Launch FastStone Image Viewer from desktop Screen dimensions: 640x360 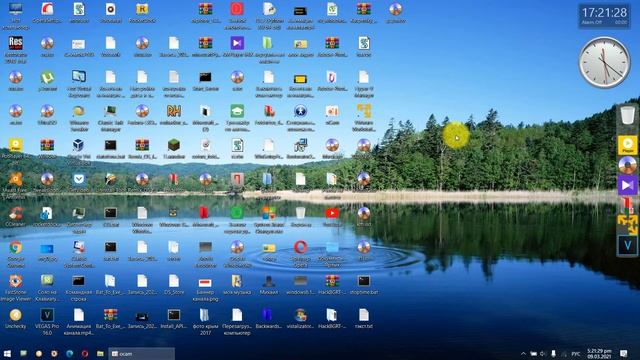[x=16, y=281]
